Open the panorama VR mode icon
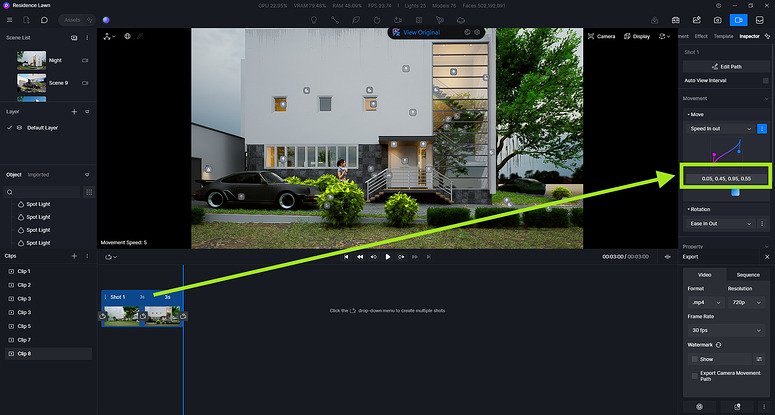Screen dimensions: 775x415 point(675,20)
